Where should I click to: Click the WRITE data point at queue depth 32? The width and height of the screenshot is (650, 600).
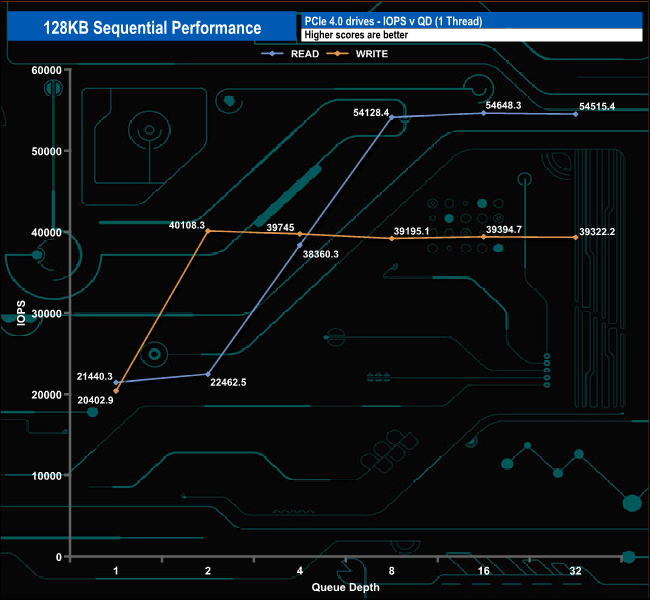coord(576,238)
